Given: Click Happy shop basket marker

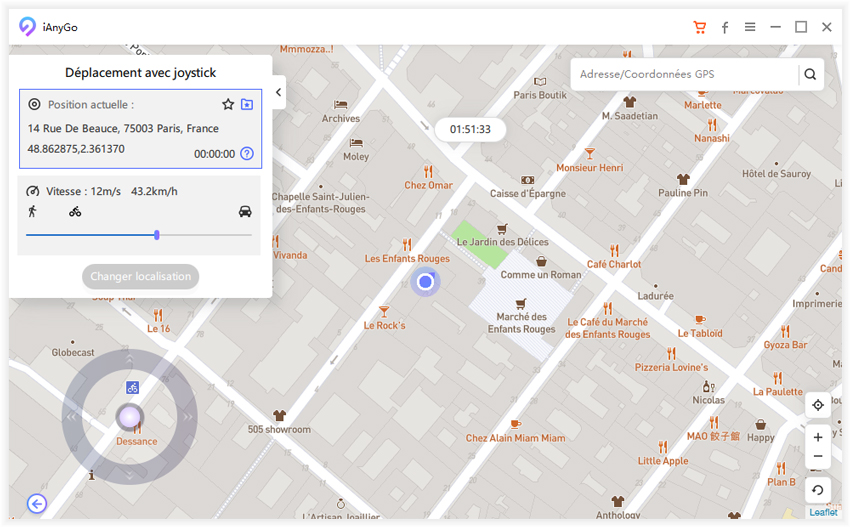Looking at the screenshot, I should pos(761,424).
